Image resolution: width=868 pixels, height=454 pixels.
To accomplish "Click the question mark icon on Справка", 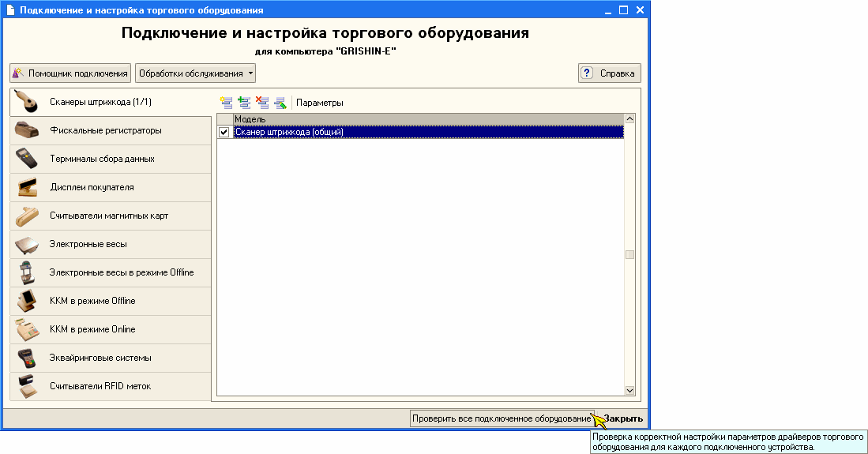I will (x=587, y=73).
